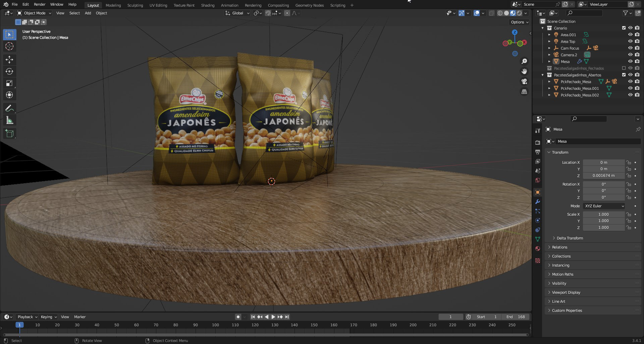Click the play animation button

(x=273, y=317)
